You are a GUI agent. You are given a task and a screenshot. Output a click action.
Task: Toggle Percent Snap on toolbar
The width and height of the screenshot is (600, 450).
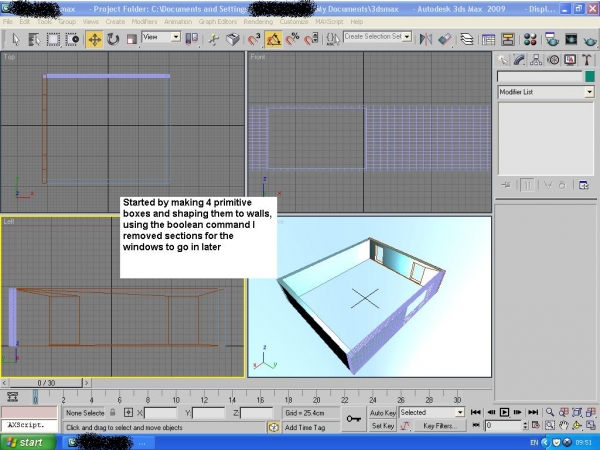[293, 39]
